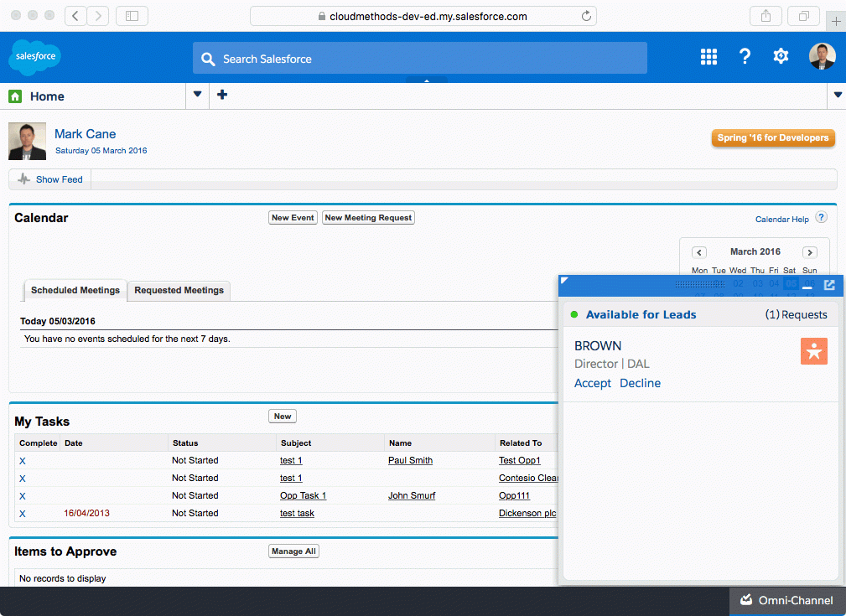Open Calendar Help question mark icon
The width and height of the screenshot is (846, 616).
[x=821, y=217]
